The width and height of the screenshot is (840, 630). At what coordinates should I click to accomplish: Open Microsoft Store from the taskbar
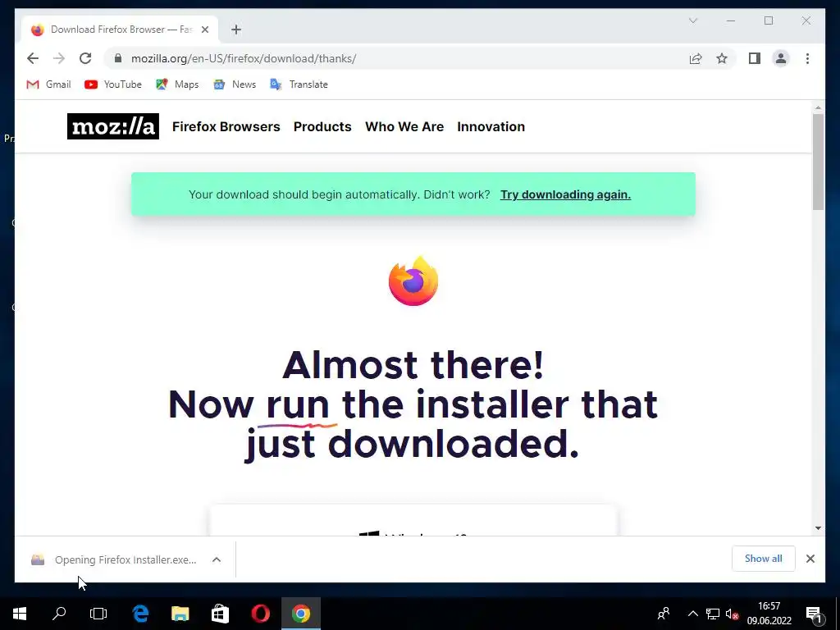click(x=220, y=614)
